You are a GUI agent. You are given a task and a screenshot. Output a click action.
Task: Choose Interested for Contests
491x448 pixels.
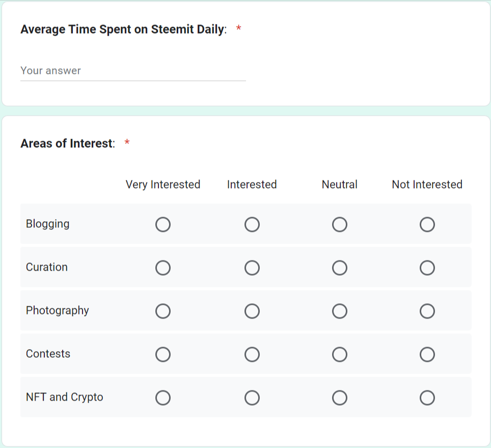[x=252, y=354]
